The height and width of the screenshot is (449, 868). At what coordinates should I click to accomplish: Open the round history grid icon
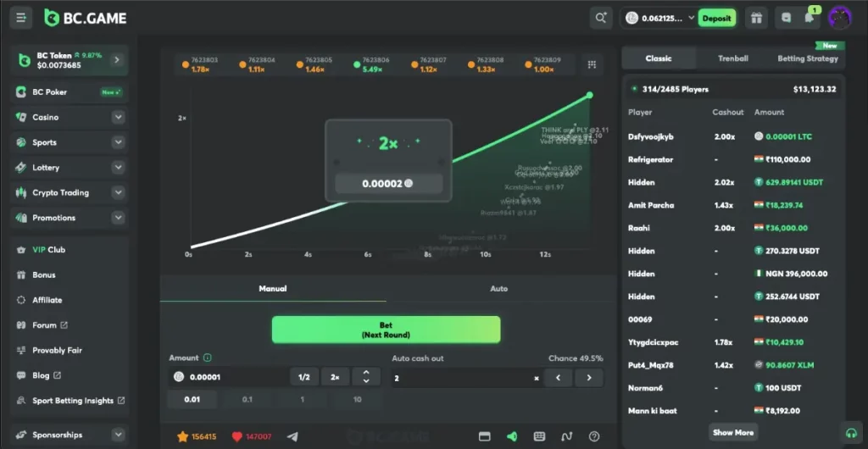point(592,64)
